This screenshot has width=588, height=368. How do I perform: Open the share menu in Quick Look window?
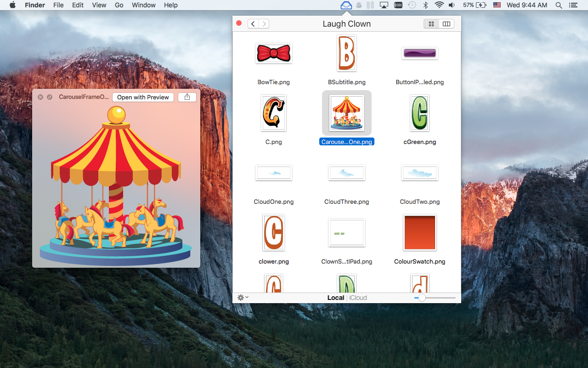[187, 97]
